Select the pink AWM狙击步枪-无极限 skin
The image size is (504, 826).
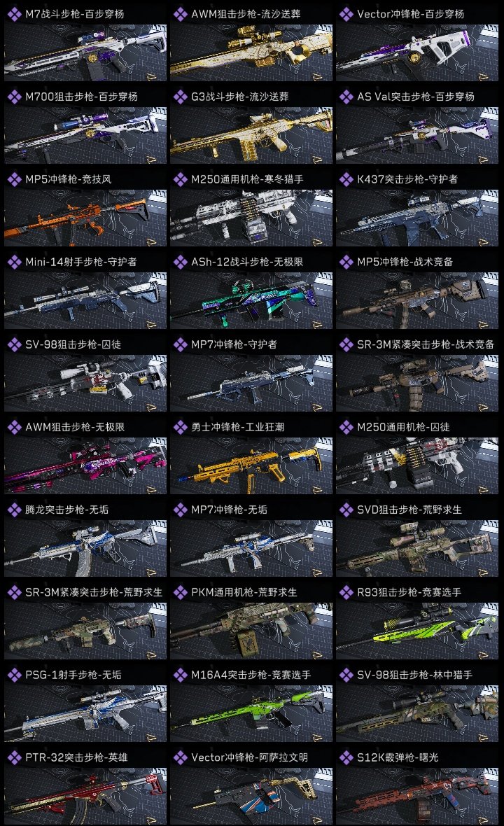coord(85,465)
